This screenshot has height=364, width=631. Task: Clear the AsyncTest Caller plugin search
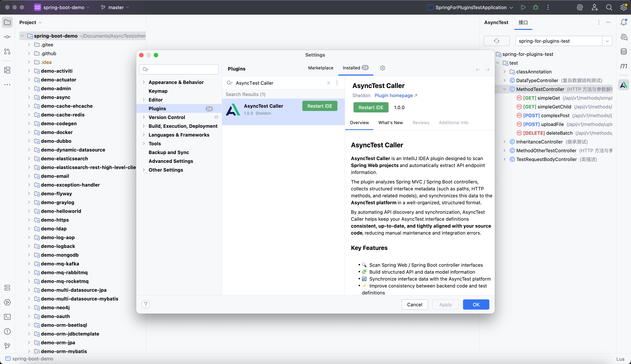pyautogui.click(x=328, y=83)
